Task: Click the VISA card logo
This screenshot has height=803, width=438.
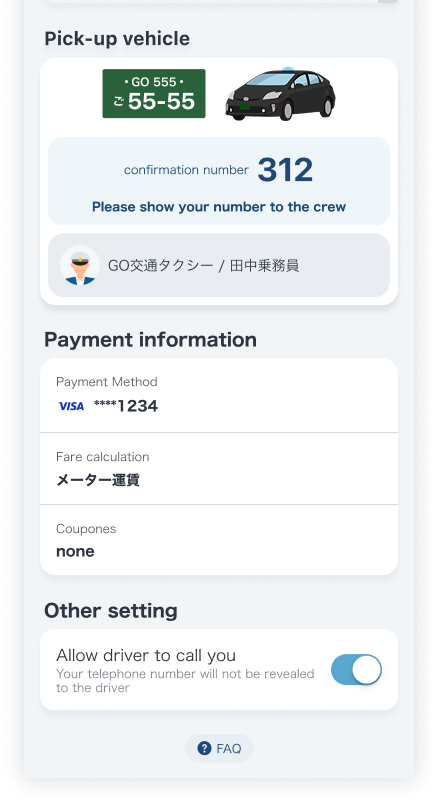Action: (x=71, y=406)
